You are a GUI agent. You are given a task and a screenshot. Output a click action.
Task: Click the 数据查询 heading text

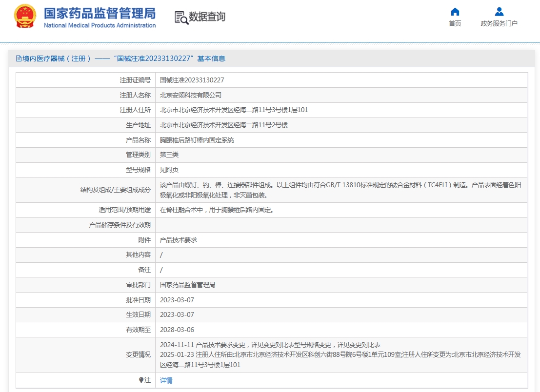(207, 17)
